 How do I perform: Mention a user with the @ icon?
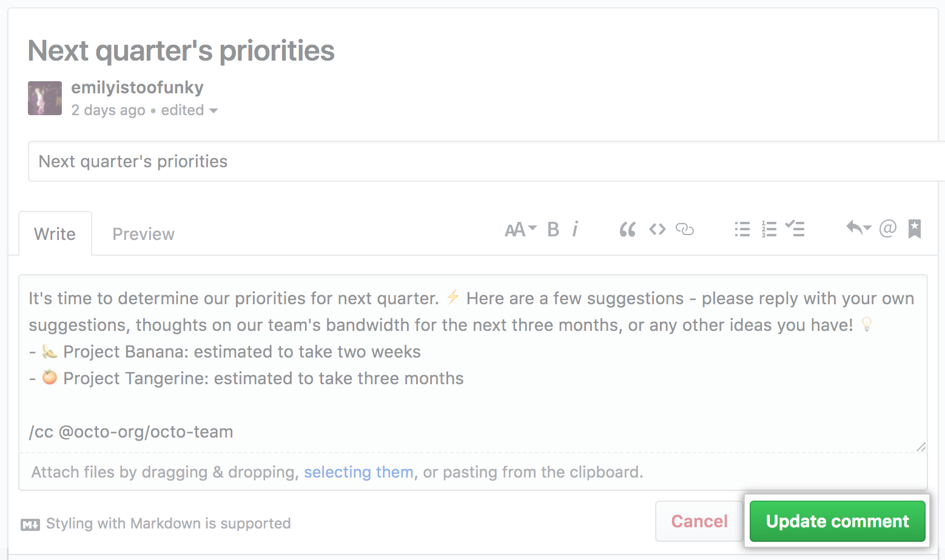887,228
